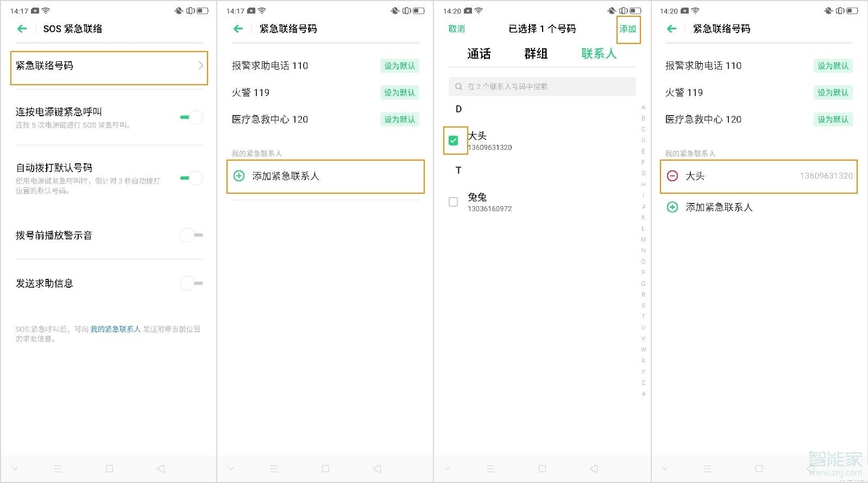Tap search magnifier icon in contacts search
868x483 pixels.
459,86
